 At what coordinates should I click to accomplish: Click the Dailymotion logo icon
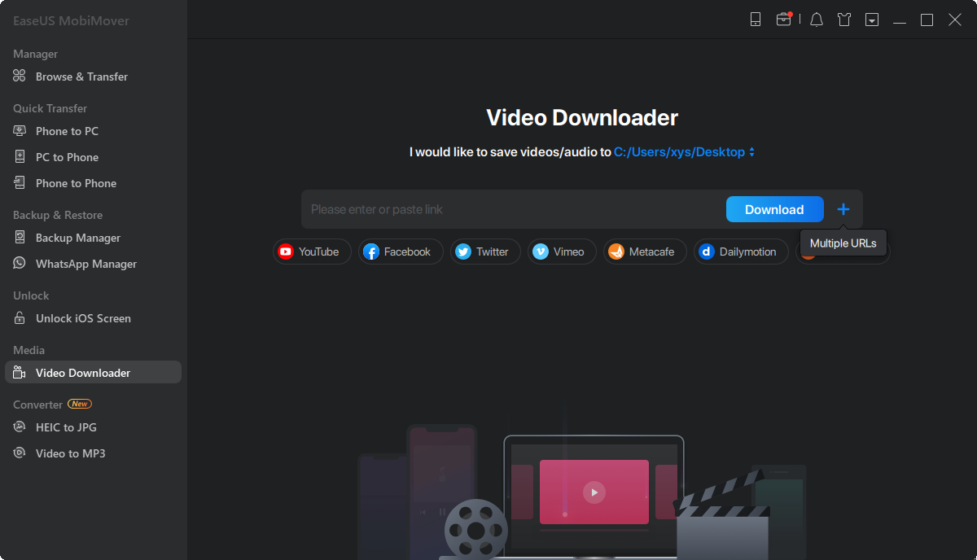(707, 252)
